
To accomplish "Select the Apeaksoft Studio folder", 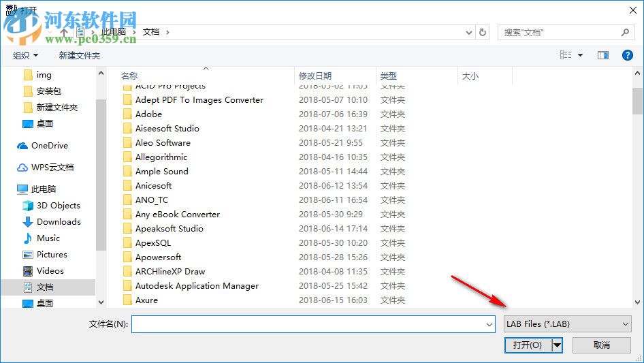I will coord(170,229).
